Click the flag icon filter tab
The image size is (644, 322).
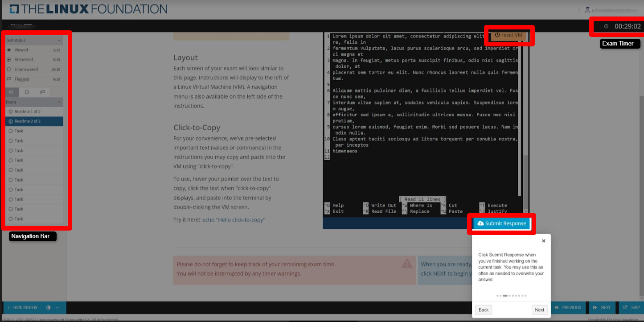[x=43, y=92]
